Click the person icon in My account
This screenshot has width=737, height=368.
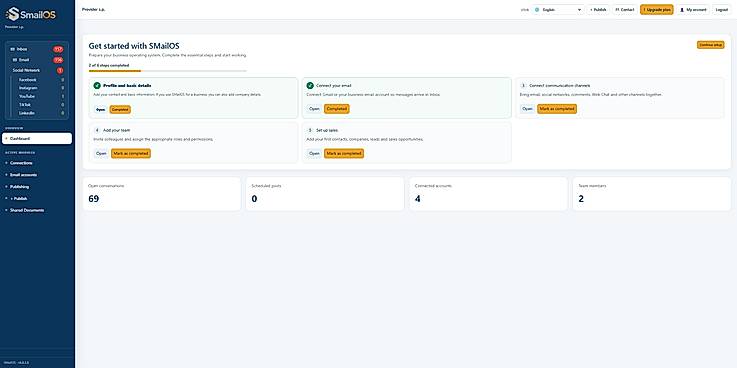click(x=682, y=9)
